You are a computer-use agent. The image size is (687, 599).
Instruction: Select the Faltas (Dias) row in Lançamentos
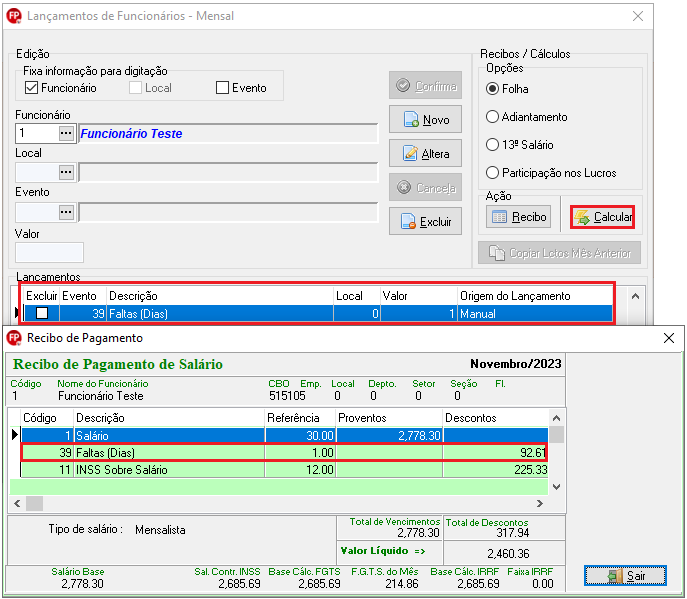[x=318, y=313]
